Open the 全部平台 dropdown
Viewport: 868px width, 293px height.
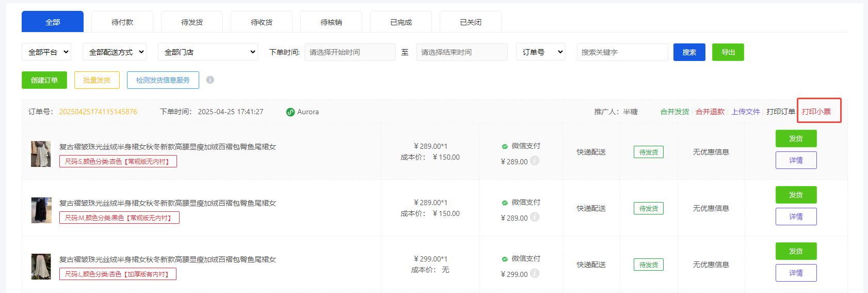(46, 52)
